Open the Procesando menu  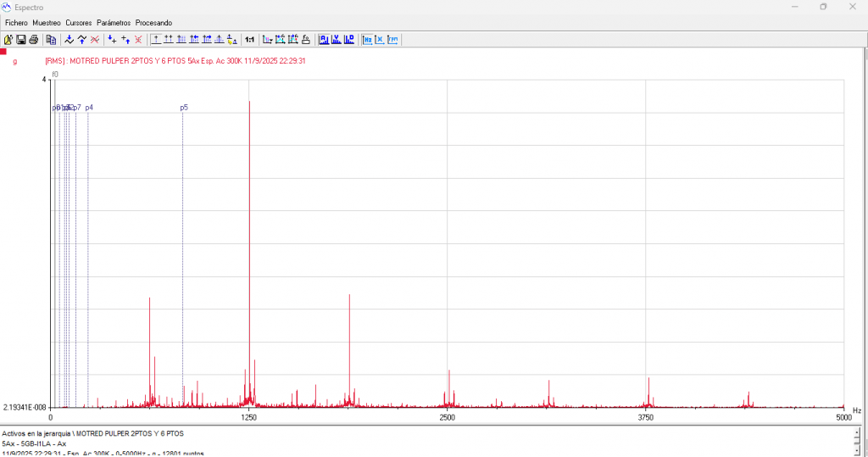pyautogui.click(x=153, y=23)
